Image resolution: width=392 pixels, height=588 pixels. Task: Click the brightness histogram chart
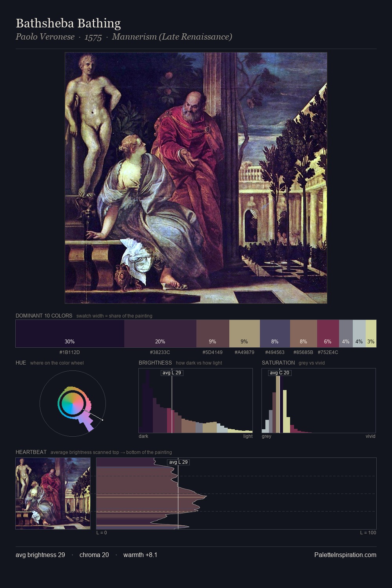(196, 401)
